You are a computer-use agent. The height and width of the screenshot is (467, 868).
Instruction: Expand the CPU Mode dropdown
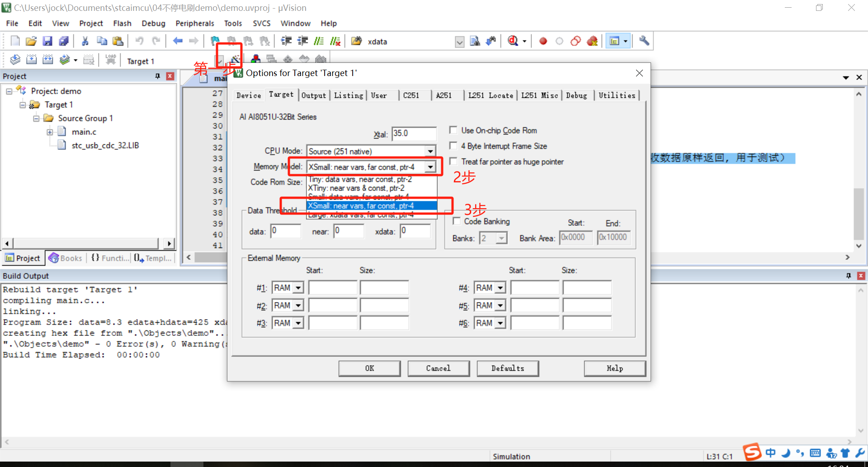point(430,151)
